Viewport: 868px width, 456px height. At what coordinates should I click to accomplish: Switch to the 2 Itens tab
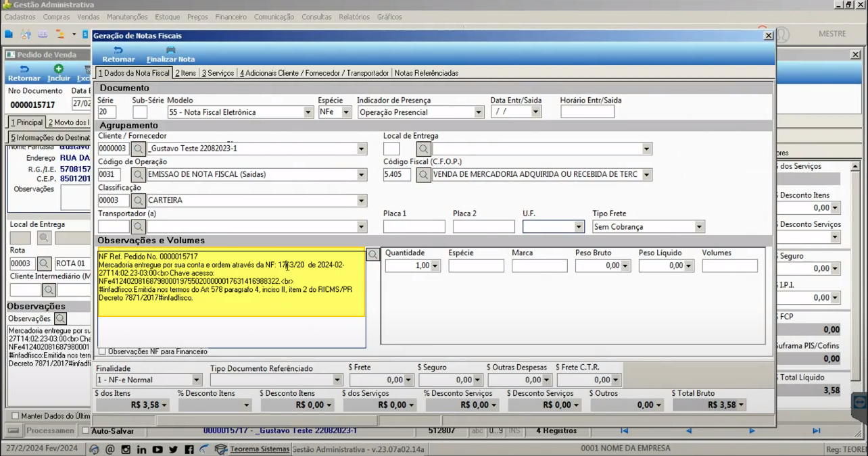click(x=186, y=73)
